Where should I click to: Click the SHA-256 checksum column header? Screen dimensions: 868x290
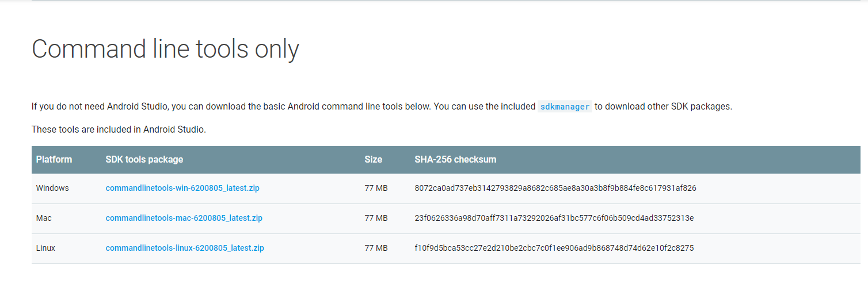(455, 159)
